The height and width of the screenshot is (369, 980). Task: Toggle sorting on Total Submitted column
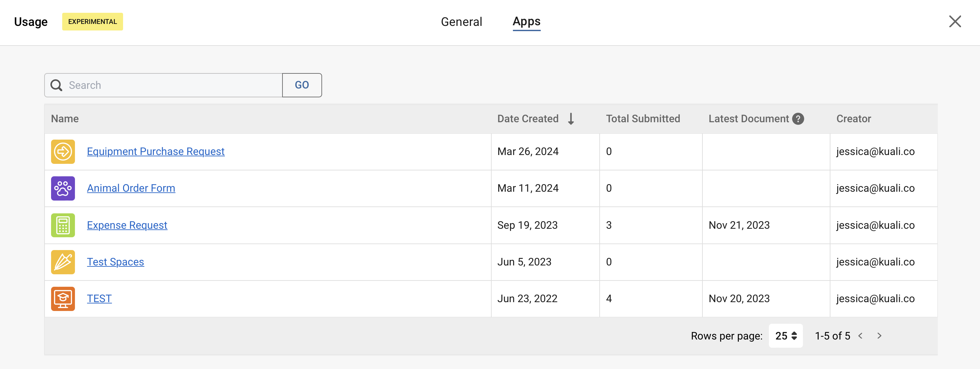pyautogui.click(x=643, y=118)
